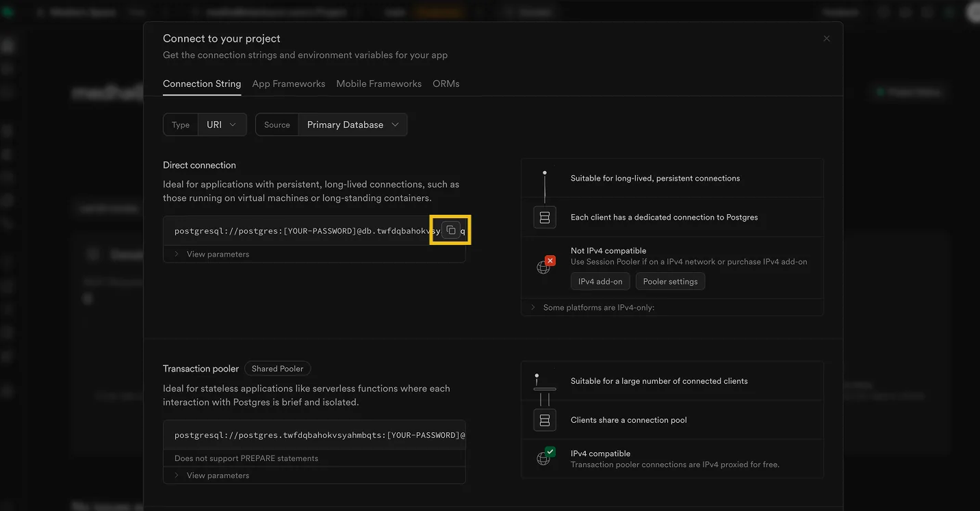Close the Connect to your project dialog
Viewport: 980px width, 511px height.
click(826, 38)
